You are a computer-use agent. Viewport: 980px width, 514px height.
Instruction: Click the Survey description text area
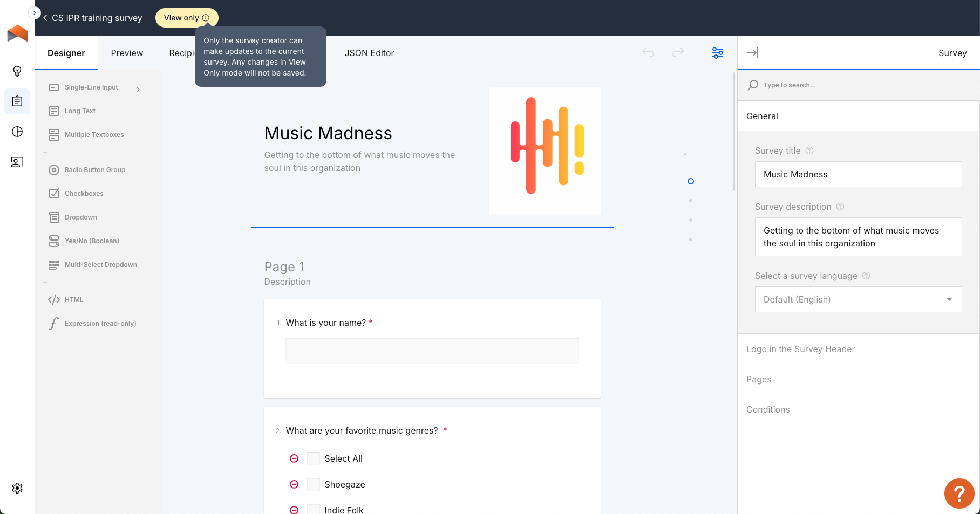[858, 237]
